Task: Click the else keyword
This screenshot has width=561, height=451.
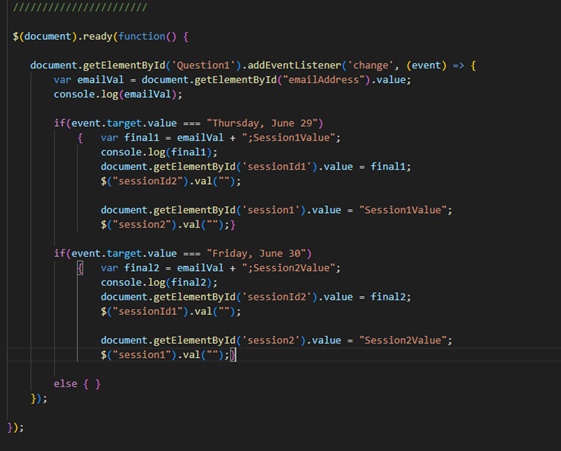Action: point(65,384)
